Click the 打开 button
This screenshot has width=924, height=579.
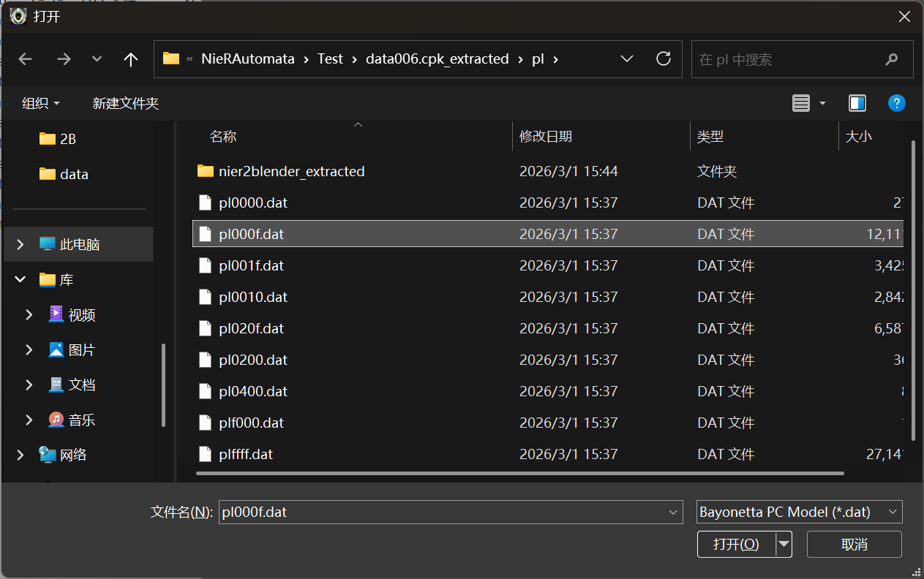[x=736, y=544]
